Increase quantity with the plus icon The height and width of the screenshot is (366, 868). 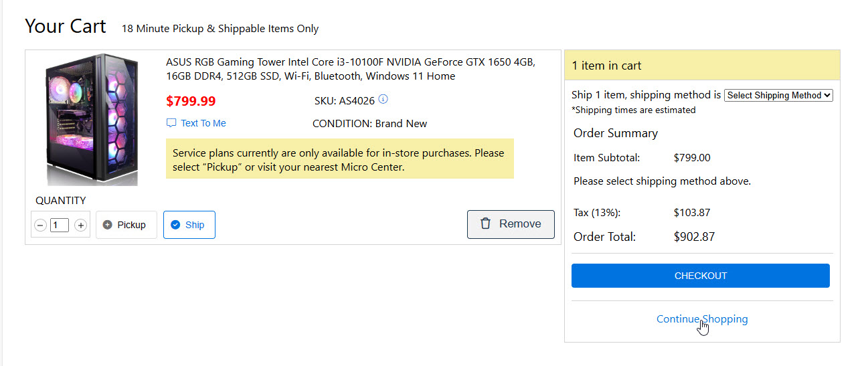81,225
